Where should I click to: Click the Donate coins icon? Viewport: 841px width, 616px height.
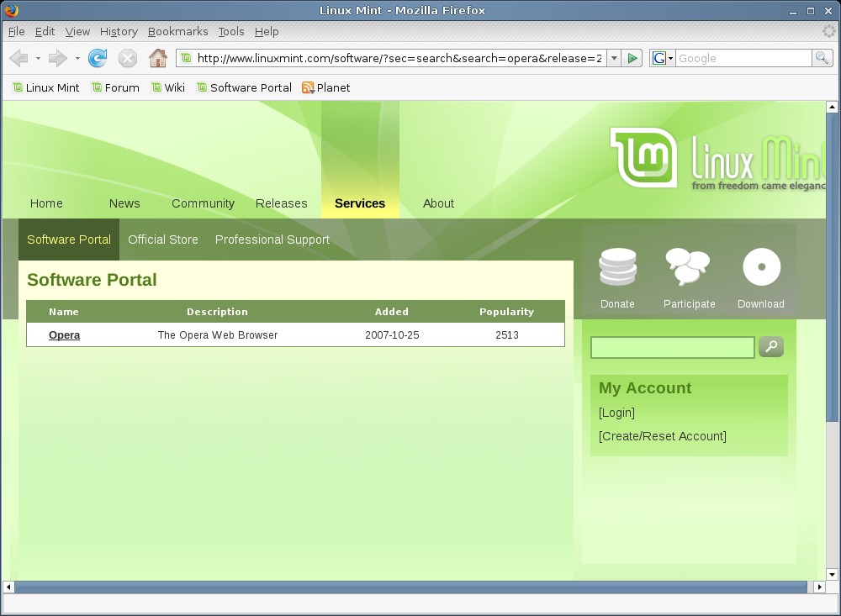[618, 266]
